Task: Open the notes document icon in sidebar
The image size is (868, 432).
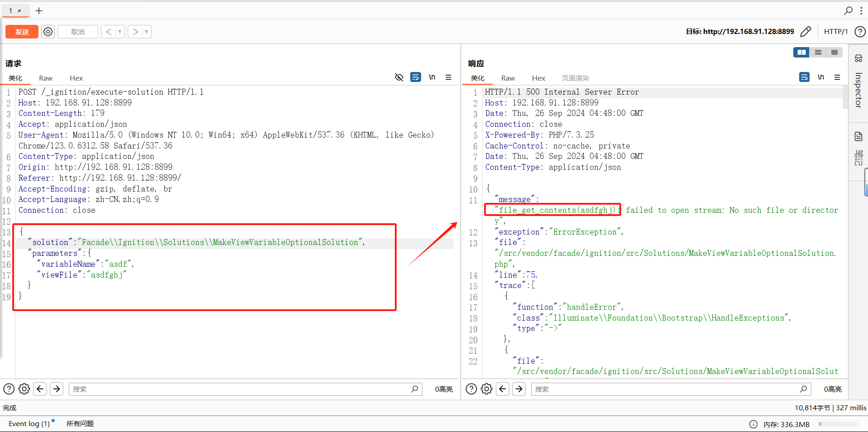Action: [858, 136]
